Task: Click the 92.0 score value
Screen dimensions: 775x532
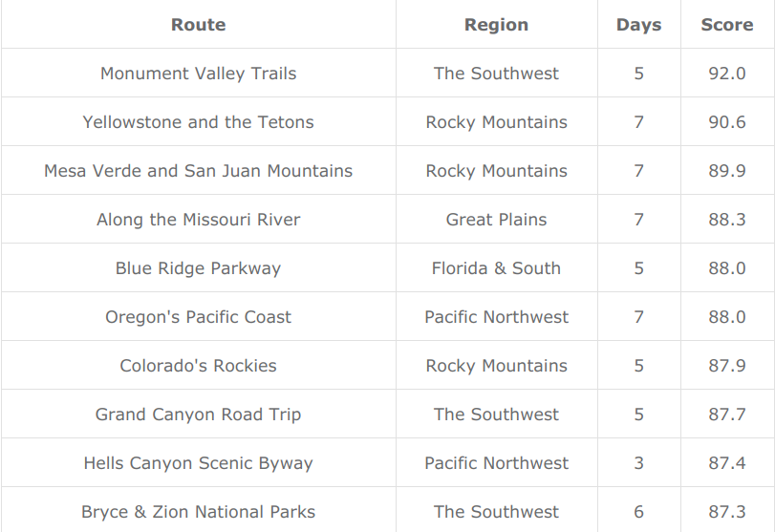Action: [x=726, y=74]
